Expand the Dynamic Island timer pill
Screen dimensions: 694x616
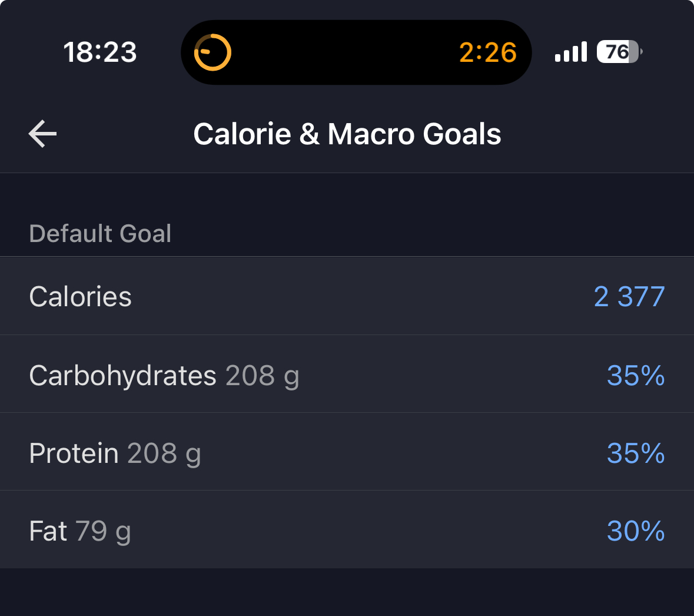[x=356, y=52]
